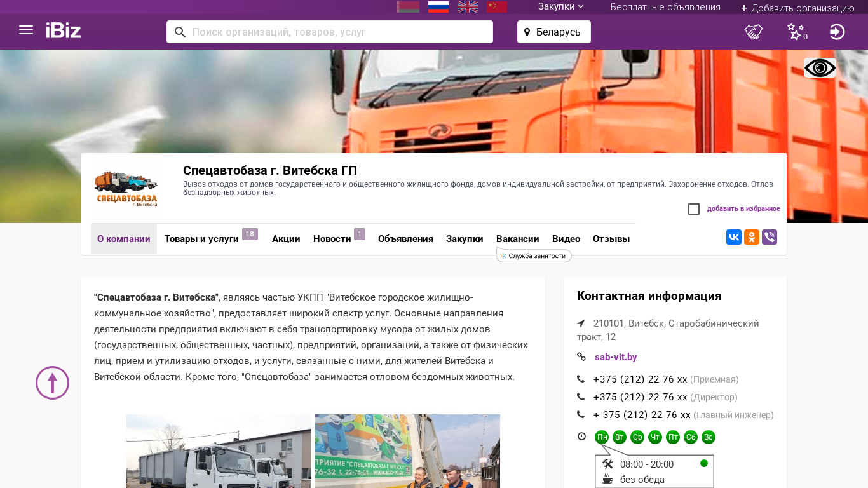Open the handshake partners icon
868x488 pixels.
point(754,32)
